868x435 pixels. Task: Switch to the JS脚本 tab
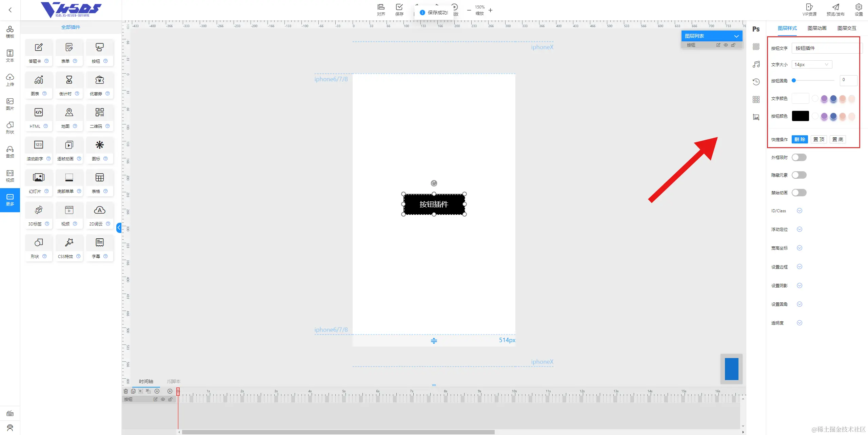click(173, 381)
